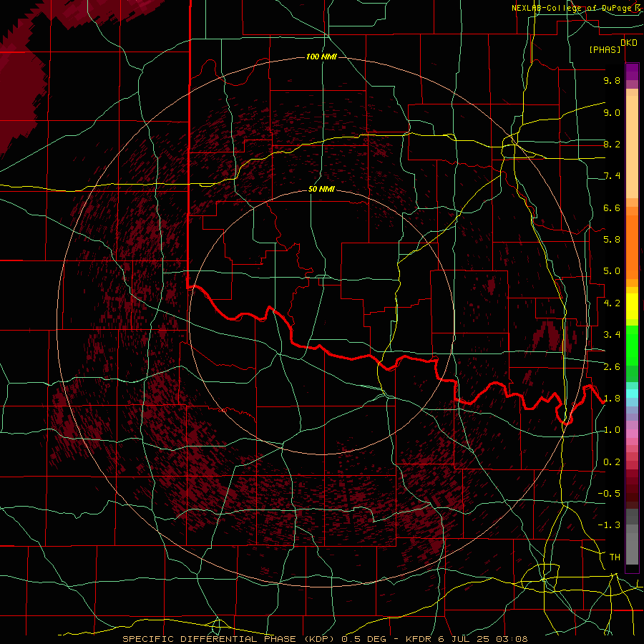Select the 0.2 legend value

coord(612,462)
